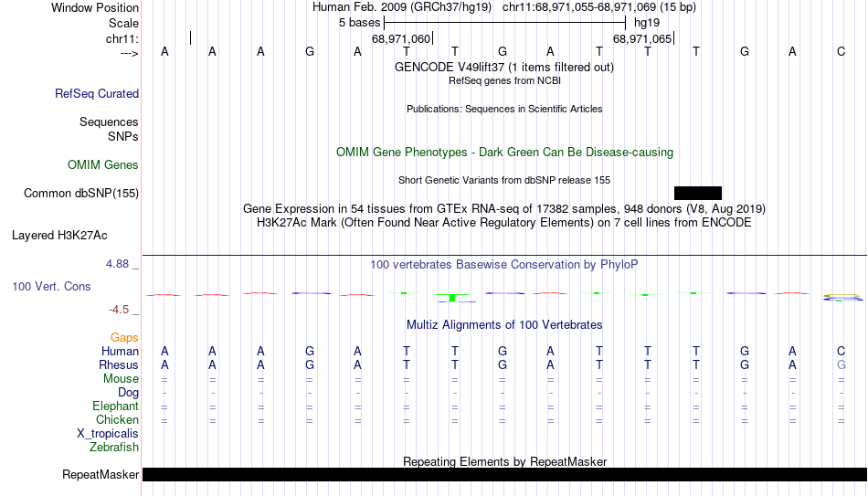868x496 pixels.
Task: Click the GTEx Gene Expression track title
Action: pos(504,208)
